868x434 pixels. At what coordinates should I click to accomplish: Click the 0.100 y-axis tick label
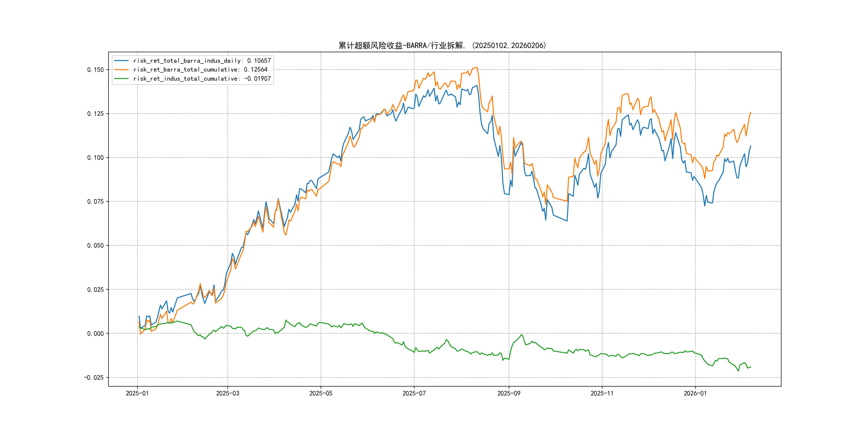coord(95,158)
